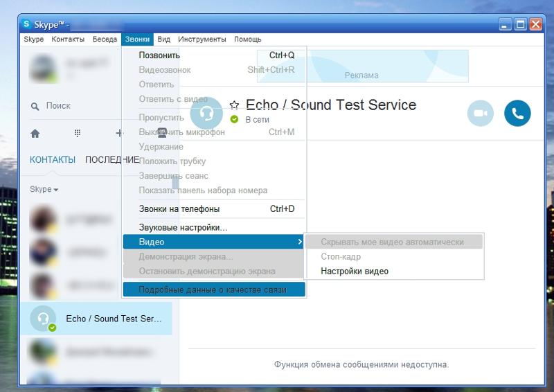Open the Контакты menu
This screenshot has height=392, width=554.
click(68, 39)
